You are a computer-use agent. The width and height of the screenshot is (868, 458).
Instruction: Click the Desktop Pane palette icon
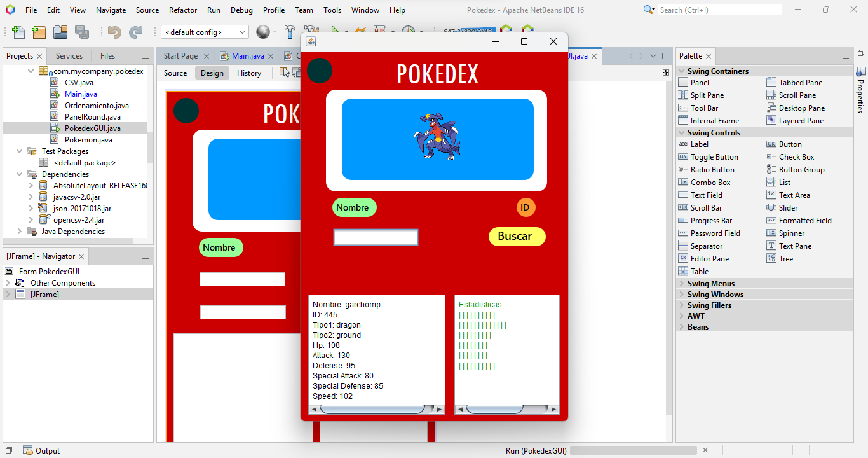[x=771, y=108]
